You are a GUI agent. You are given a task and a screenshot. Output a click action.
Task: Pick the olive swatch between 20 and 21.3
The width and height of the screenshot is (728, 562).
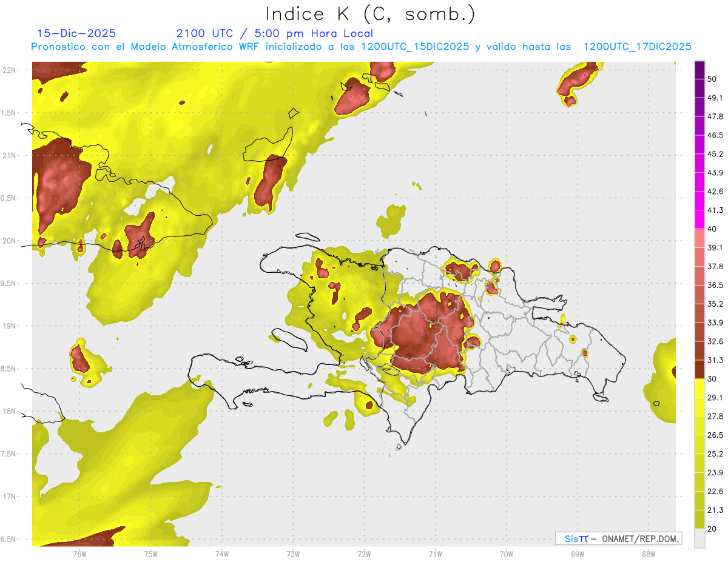[699, 520]
